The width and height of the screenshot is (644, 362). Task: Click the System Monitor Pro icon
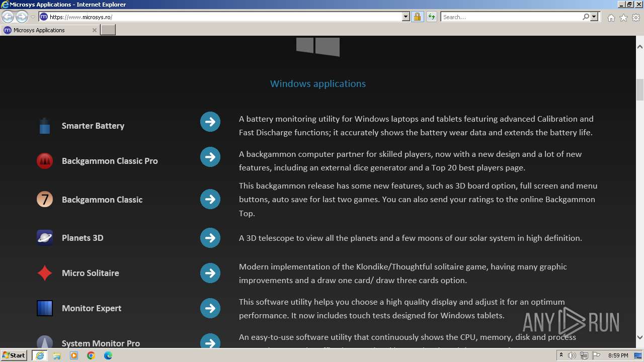pyautogui.click(x=45, y=342)
